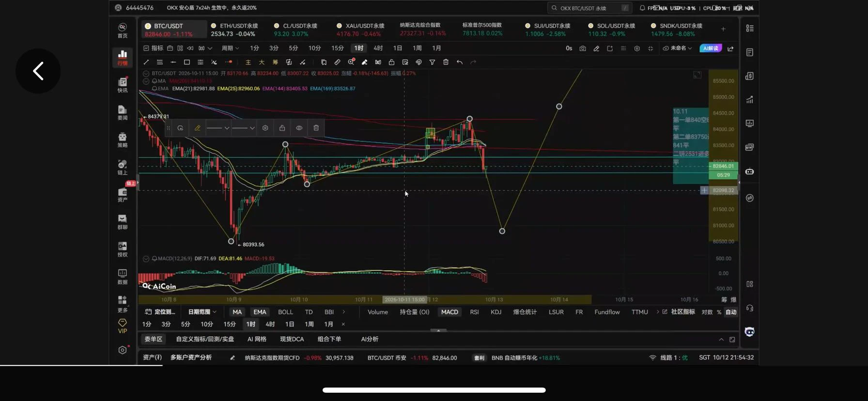Click the AI解读 button
868x401 pixels.
711,48
